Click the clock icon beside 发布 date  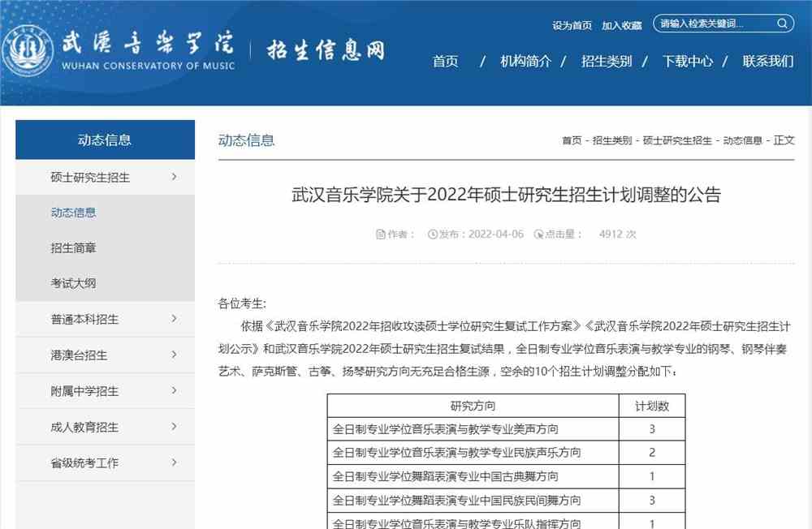(x=433, y=234)
